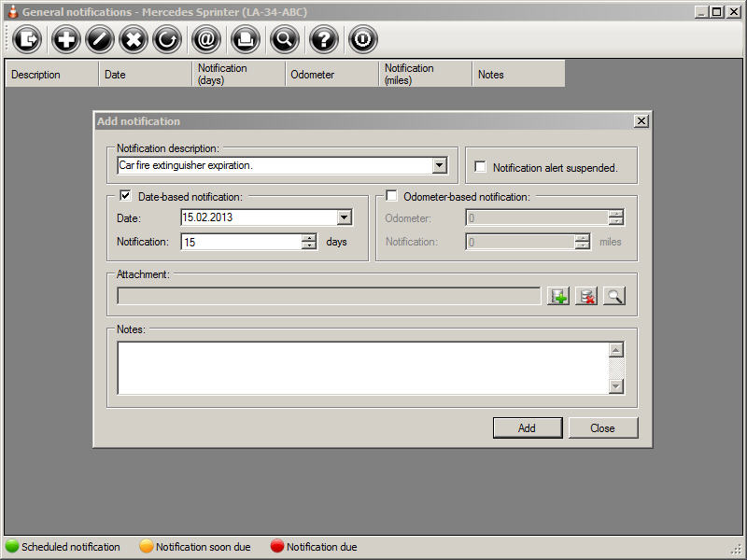Click the refresh toolbar icon

167,39
